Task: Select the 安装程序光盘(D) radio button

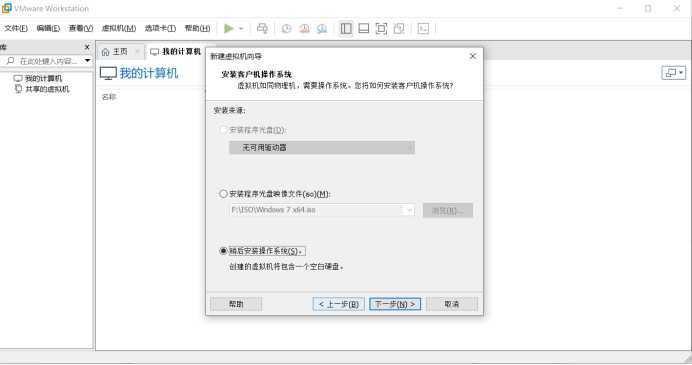Action: pyautogui.click(x=223, y=130)
